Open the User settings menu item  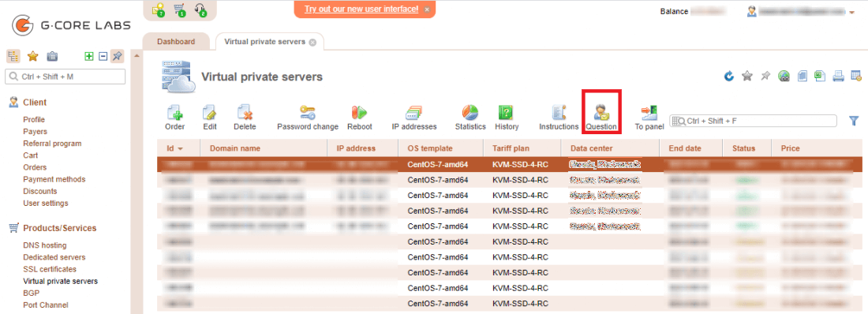point(46,204)
